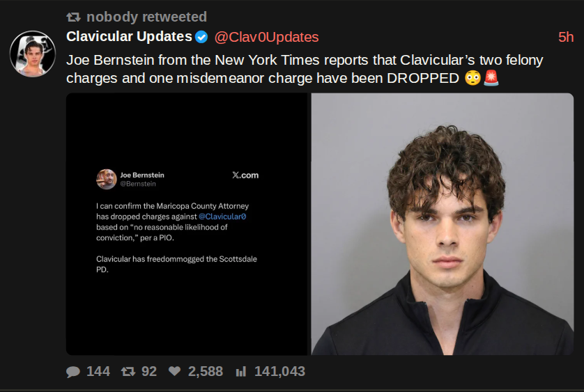Click the blue verified checkmark badge
584x392 pixels.
(x=201, y=37)
